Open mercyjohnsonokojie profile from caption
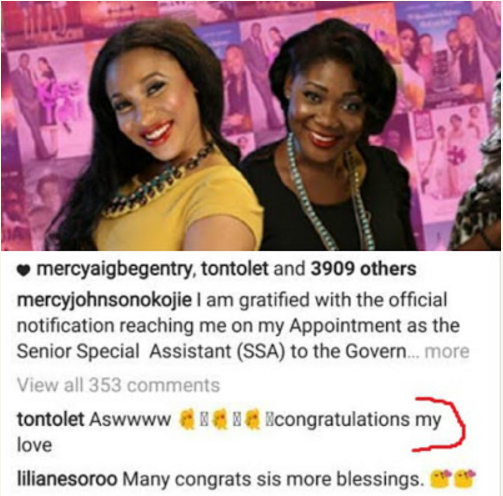 tap(104, 301)
